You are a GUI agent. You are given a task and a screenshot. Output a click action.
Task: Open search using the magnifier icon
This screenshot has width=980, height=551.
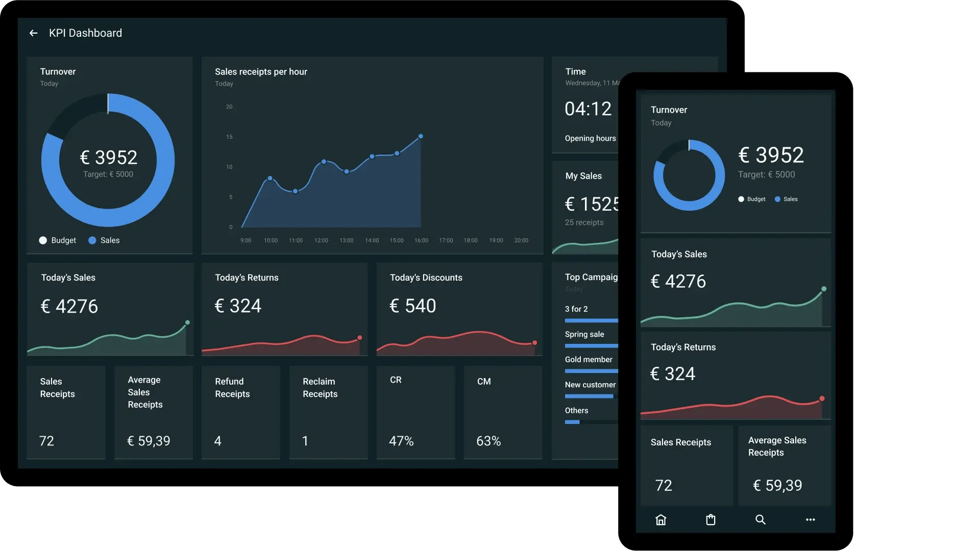[x=760, y=519]
